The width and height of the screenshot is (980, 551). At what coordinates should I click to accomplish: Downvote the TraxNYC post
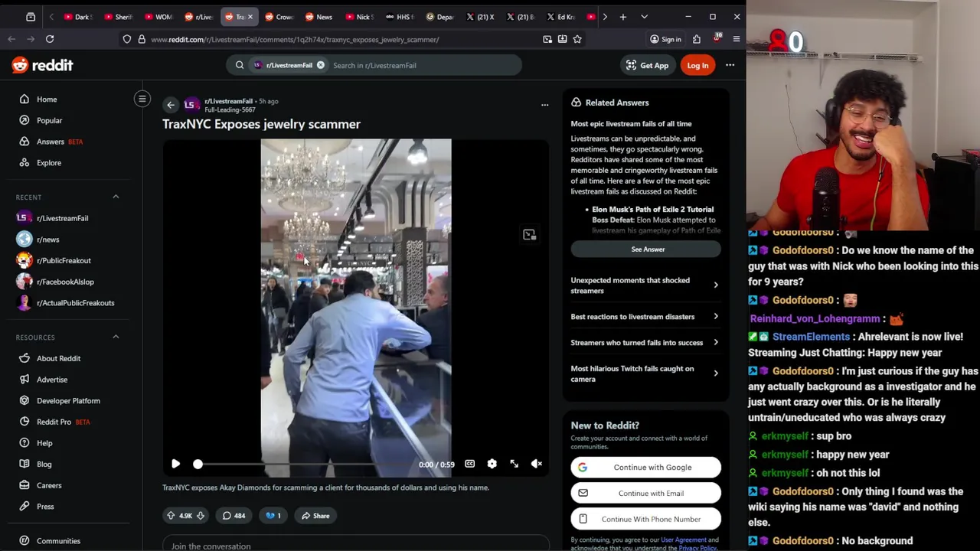[201, 516]
